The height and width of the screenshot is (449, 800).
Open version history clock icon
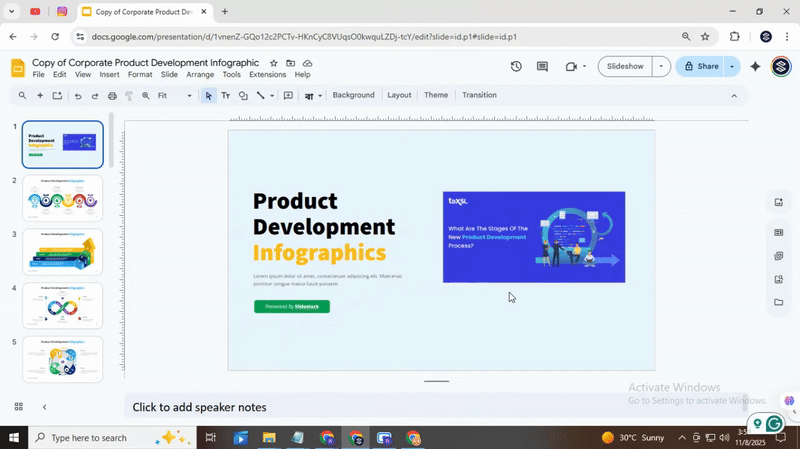[x=516, y=67]
